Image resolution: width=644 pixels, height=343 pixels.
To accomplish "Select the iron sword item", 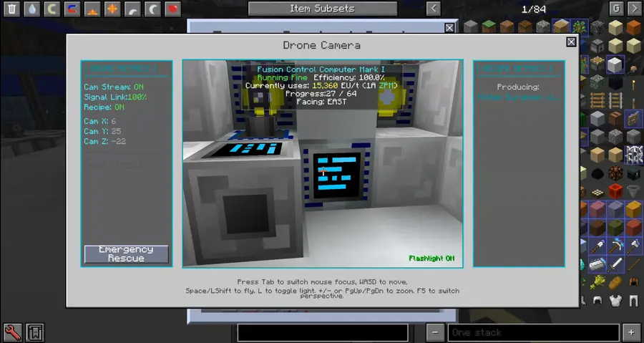I will (615, 264).
